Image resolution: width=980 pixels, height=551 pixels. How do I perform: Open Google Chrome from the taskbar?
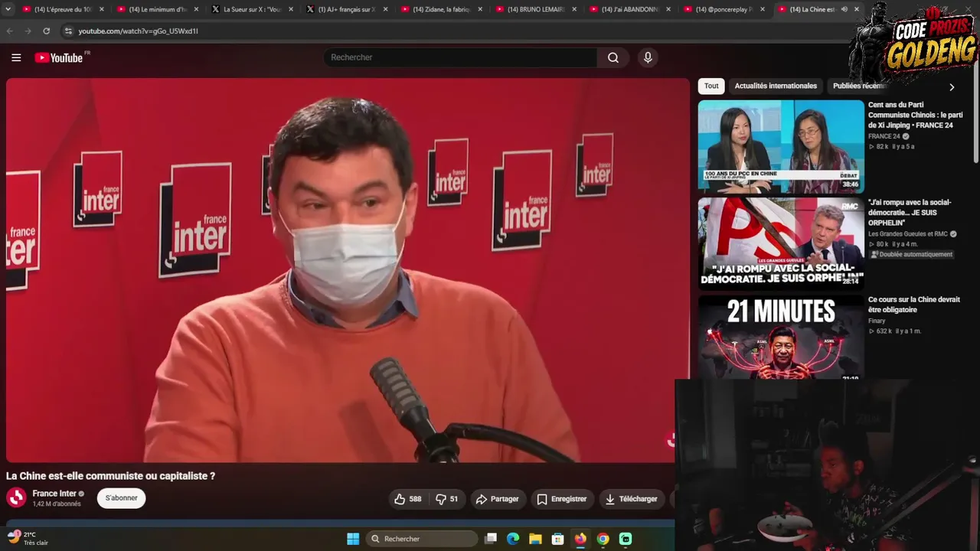point(603,539)
